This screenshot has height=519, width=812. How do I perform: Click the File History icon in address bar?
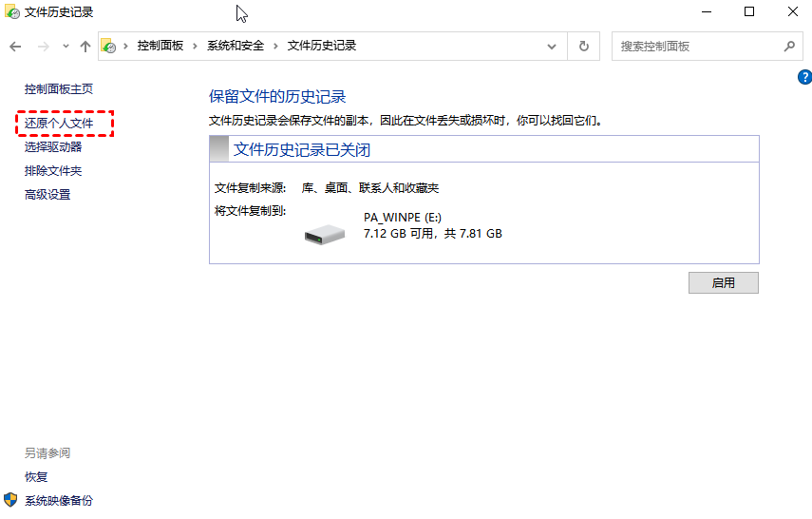pos(109,47)
